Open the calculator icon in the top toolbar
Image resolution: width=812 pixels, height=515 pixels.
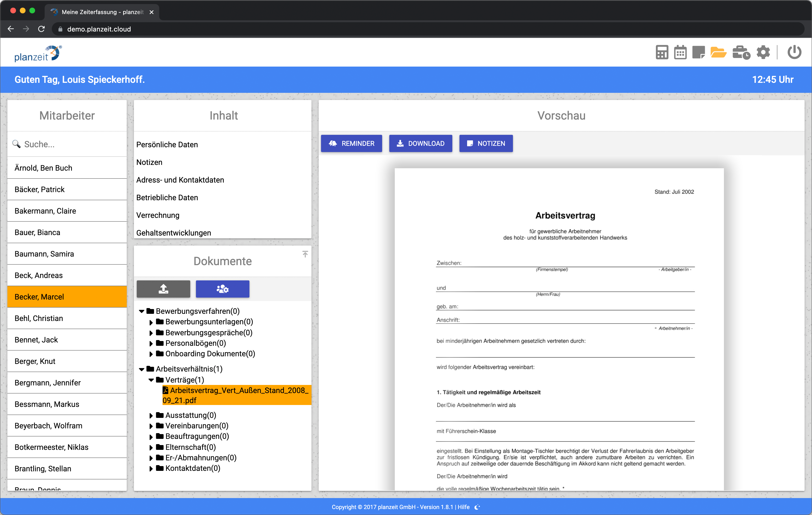point(662,53)
